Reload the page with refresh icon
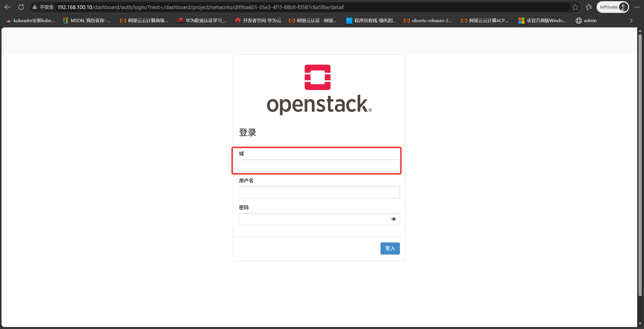 click(x=21, y=7)
